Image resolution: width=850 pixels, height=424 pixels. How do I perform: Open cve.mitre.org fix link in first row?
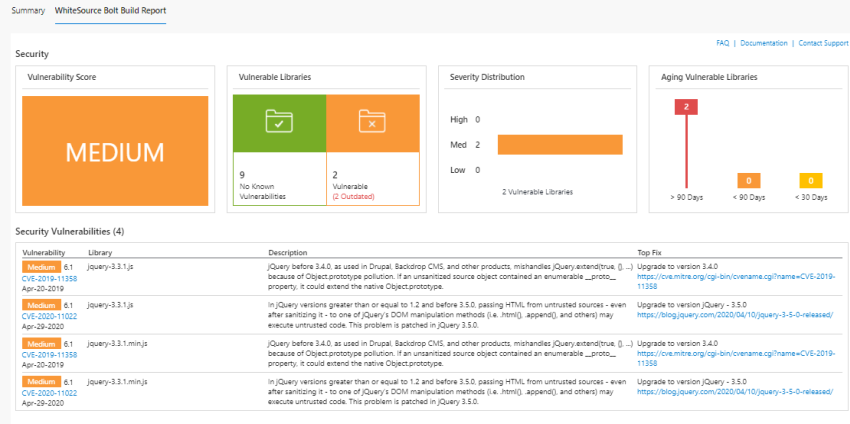pos(736,281)
